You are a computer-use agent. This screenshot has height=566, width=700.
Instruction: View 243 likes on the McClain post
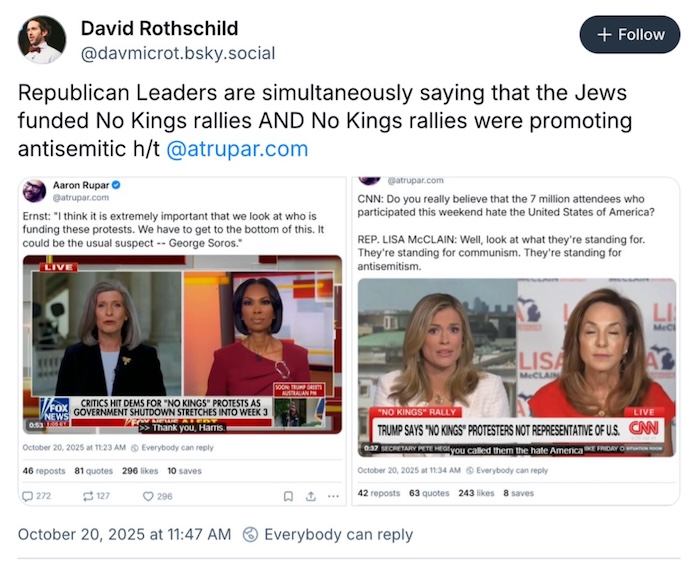click(476, 493)
